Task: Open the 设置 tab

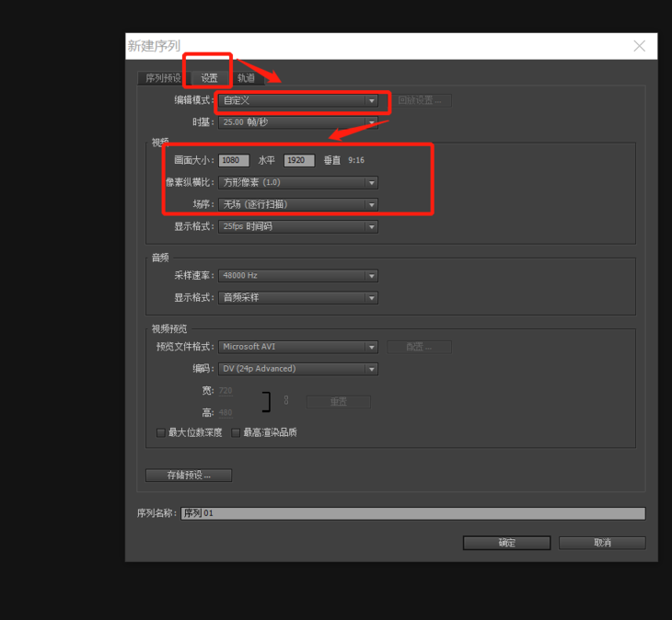Action: click(x=209, y=78)
